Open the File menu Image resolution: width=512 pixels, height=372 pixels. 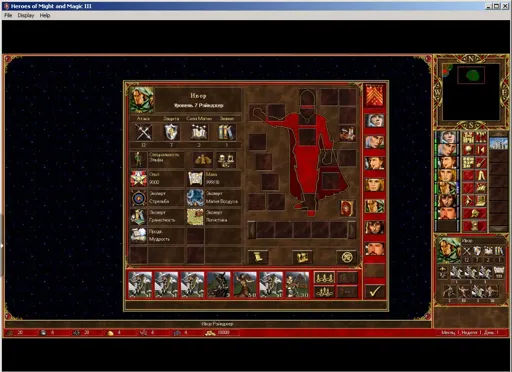pos(8,15)
